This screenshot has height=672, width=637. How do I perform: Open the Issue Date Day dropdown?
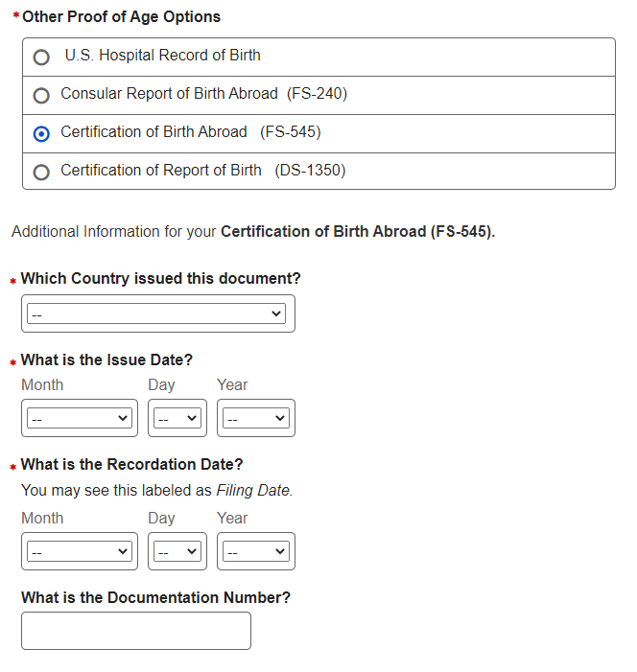click(x=177, y=418)
